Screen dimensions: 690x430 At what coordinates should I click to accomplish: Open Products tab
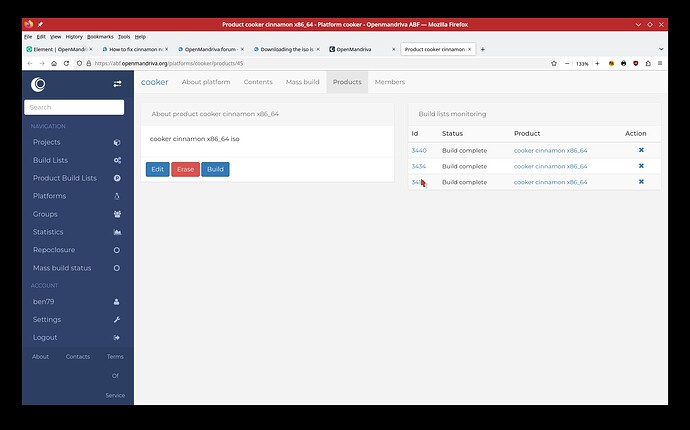click(x=347, y=82)
